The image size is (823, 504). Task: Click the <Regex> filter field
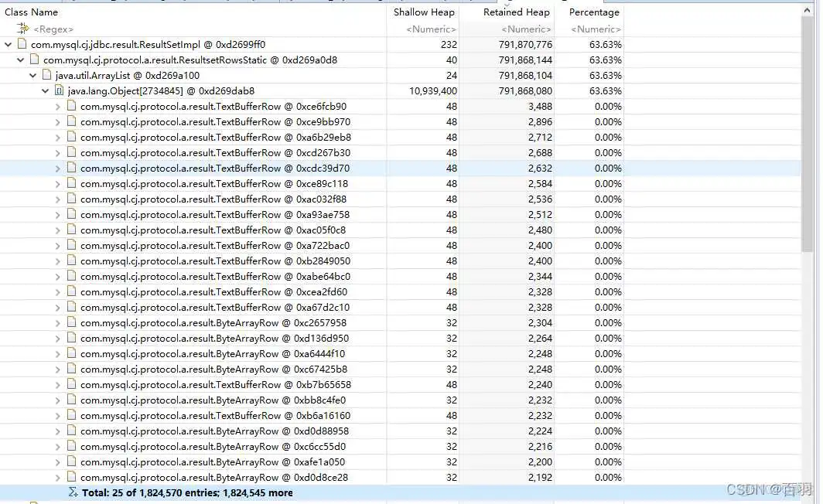[x=46, y=29]
